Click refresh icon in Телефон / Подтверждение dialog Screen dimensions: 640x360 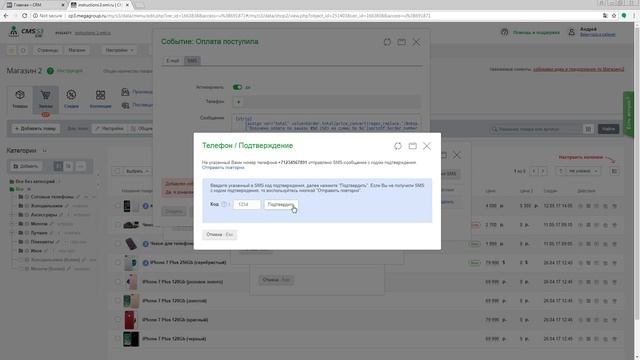click(398, 146)
